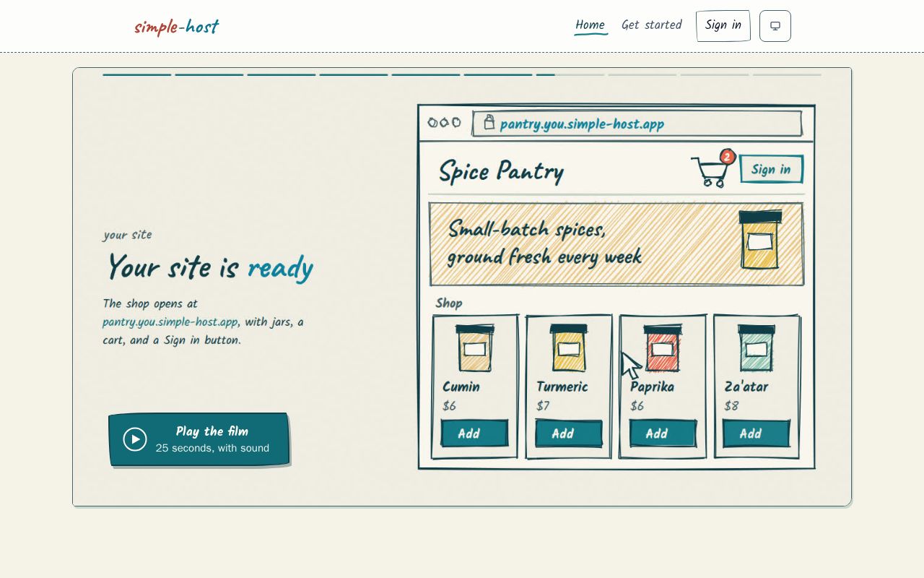
Task: Click the "Za'atar" product name
Action: 746,387
